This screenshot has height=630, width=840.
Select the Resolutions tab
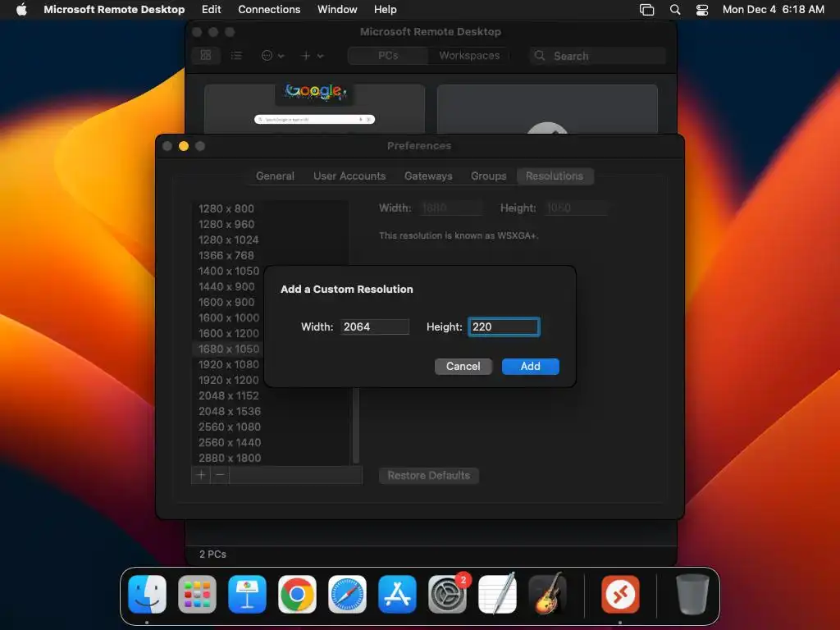point(555,176)
